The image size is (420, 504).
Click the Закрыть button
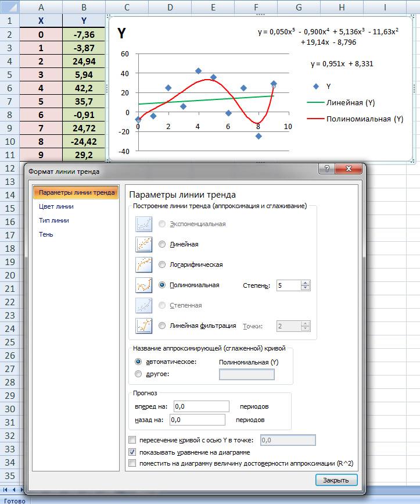tap(336, 480)
